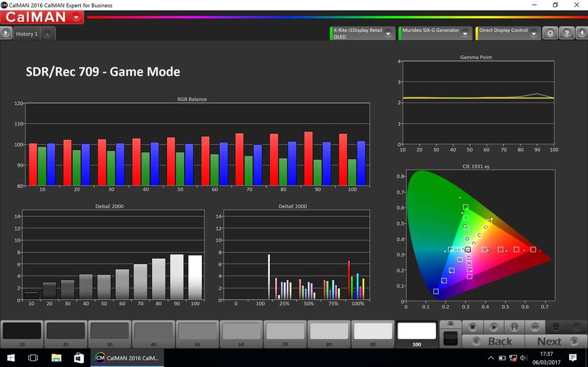Image resolution: width=588 pixels, height=367 pixels.
Task: Open the CalMAN main menu
Action: (x=41, y=17)
